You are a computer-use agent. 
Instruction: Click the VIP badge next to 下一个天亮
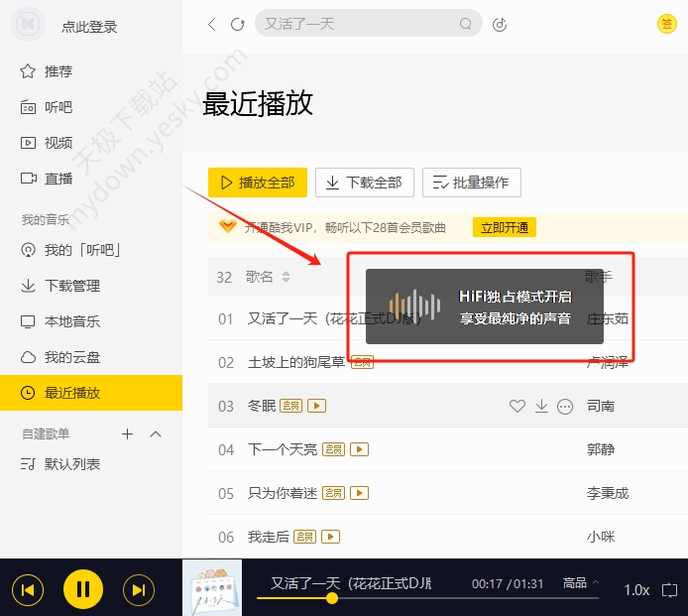(x=333, y=449)
